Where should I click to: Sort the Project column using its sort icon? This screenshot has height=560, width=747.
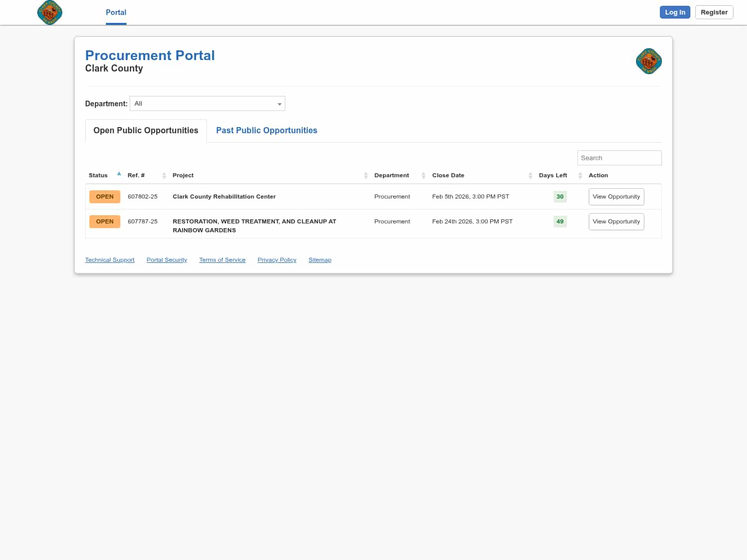tap(365, 175)
